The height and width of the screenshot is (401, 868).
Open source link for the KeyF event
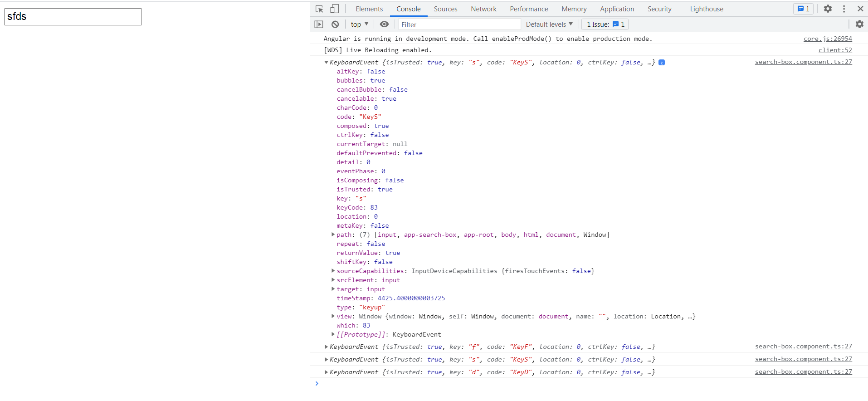[803, 347]
